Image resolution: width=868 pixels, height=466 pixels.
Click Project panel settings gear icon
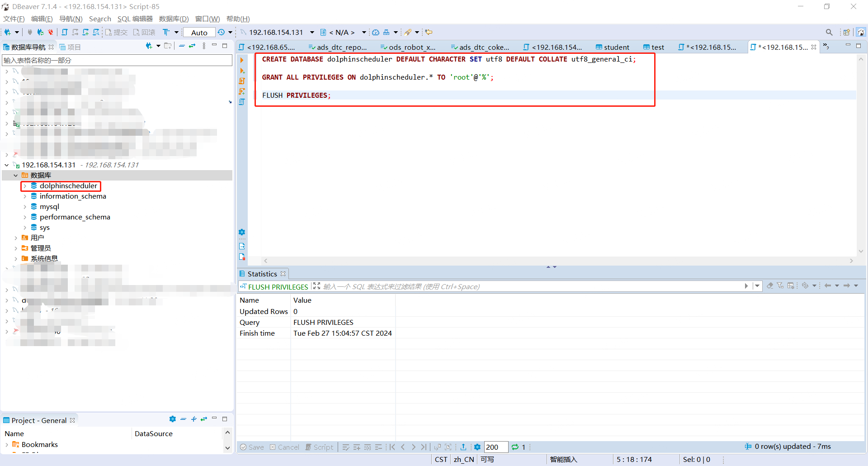click(x=172, y=419)
